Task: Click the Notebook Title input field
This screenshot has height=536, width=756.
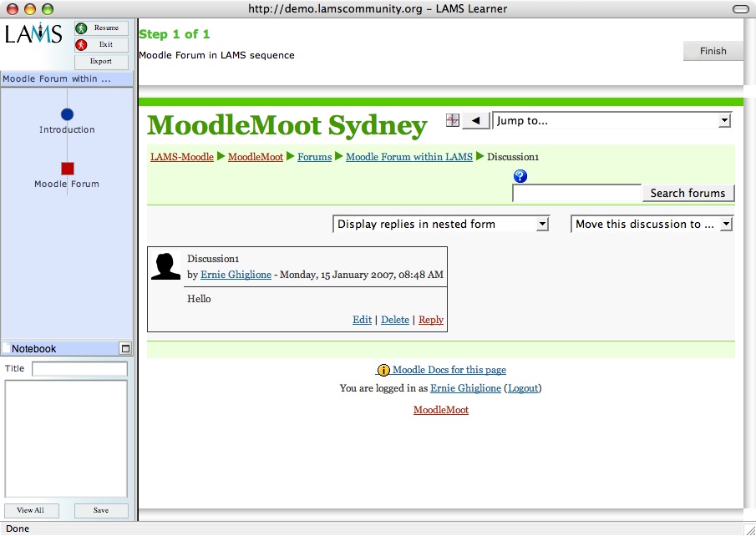Action: [79, 368]
